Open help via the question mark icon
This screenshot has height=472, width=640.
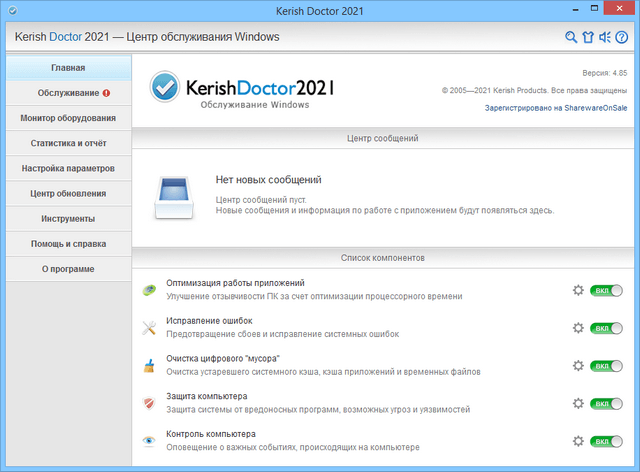click(622, 38)
